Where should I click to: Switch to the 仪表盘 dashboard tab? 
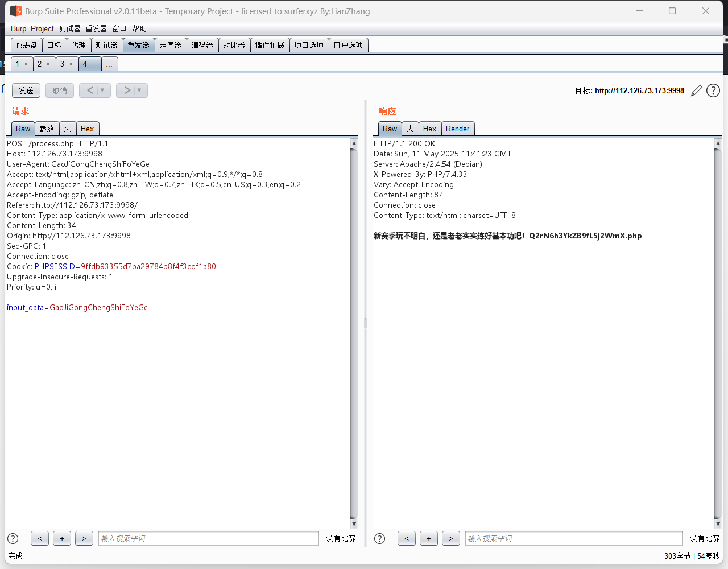pos(27,45)
